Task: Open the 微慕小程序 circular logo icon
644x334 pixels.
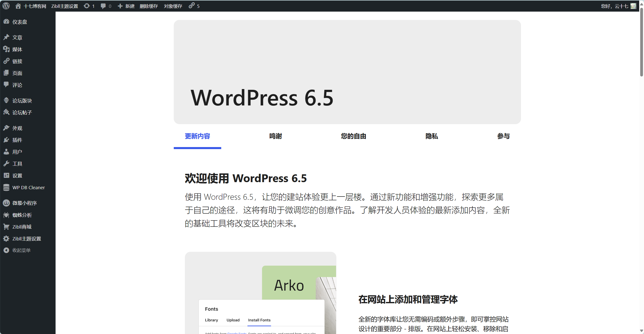Action: click(7, 203)
